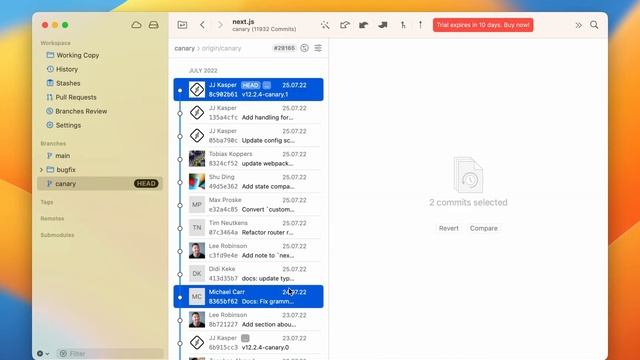This screenshot has height=360, width=640.
Task: Click the Trial expires Buy now banner
Action: pyautogui.click(x=483, y=25)
